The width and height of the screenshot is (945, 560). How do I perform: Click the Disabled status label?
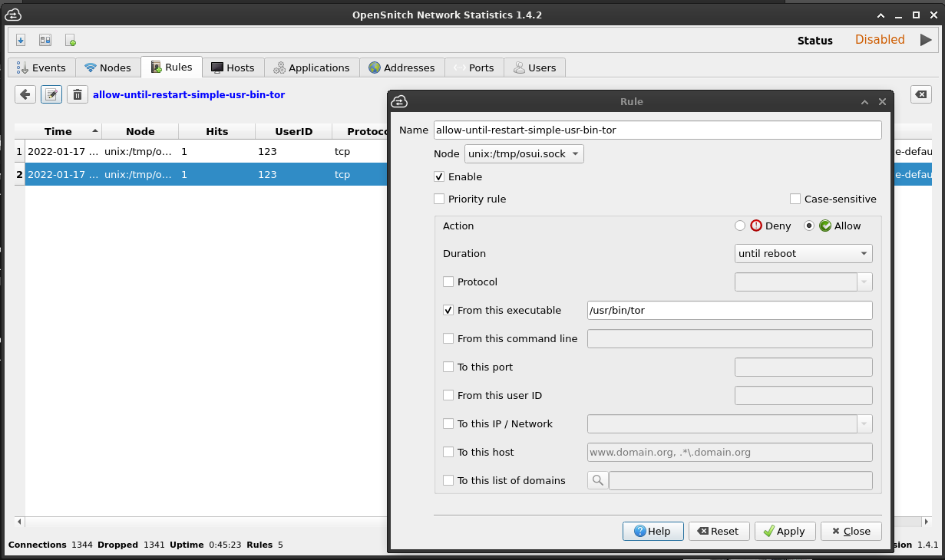pyautogui.click(x=880, y=40)
